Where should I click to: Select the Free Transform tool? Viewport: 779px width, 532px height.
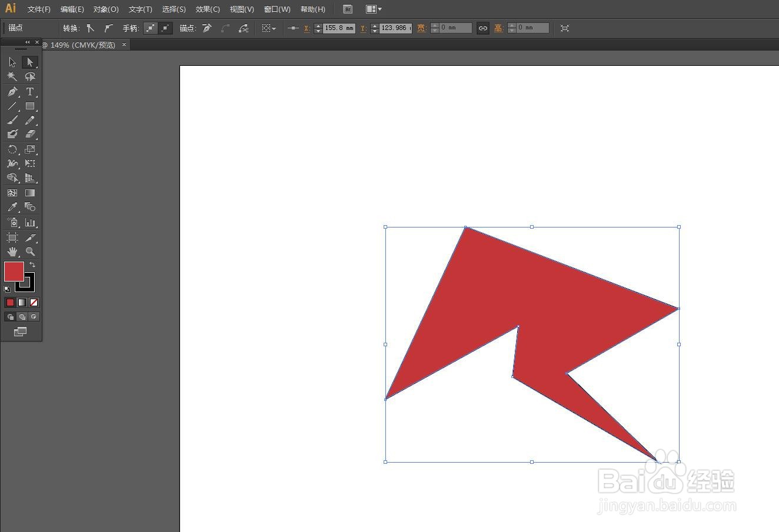[30, 163]
